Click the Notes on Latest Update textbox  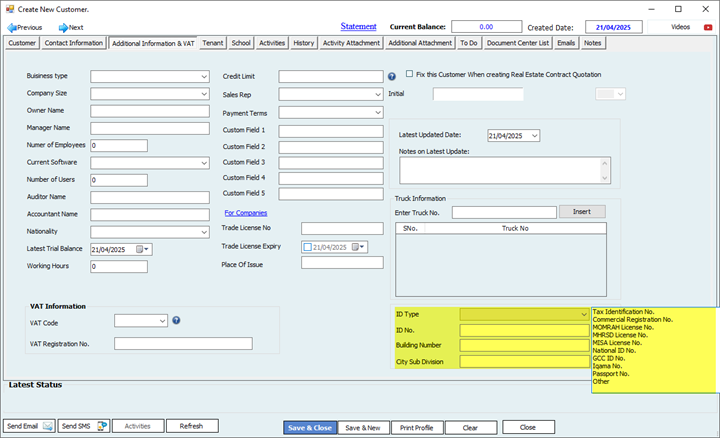[x=500, y=170]
